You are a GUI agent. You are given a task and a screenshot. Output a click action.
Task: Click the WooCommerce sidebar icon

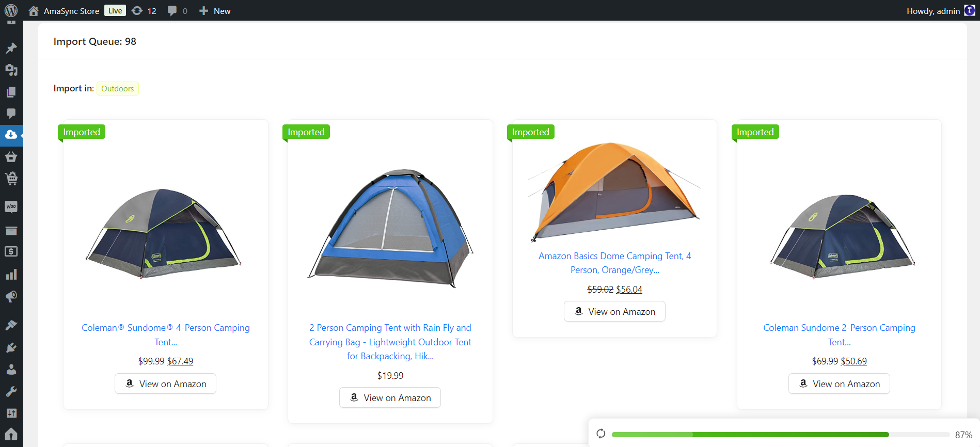pos(11,206)
